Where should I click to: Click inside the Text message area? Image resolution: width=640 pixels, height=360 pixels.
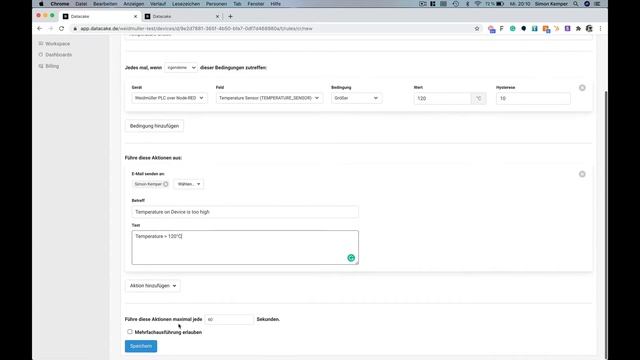click(x=245, y=247)
